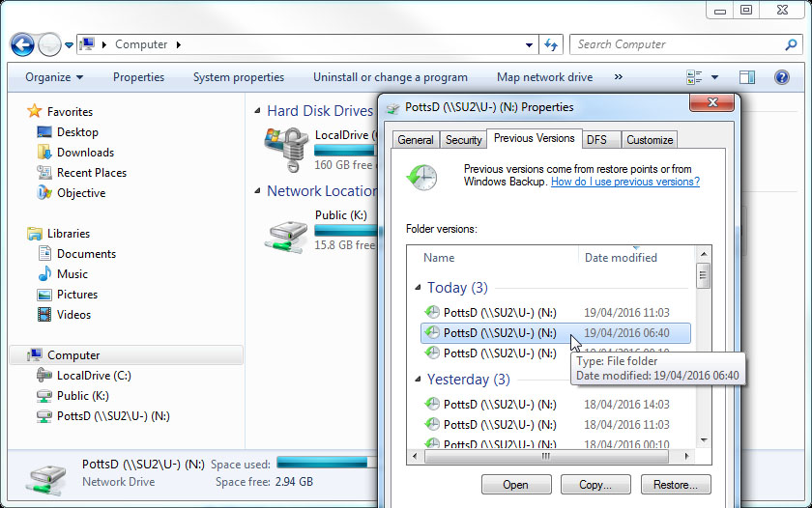Open the Music library
Screen dimensions: 812x508
tap(72, 273)
